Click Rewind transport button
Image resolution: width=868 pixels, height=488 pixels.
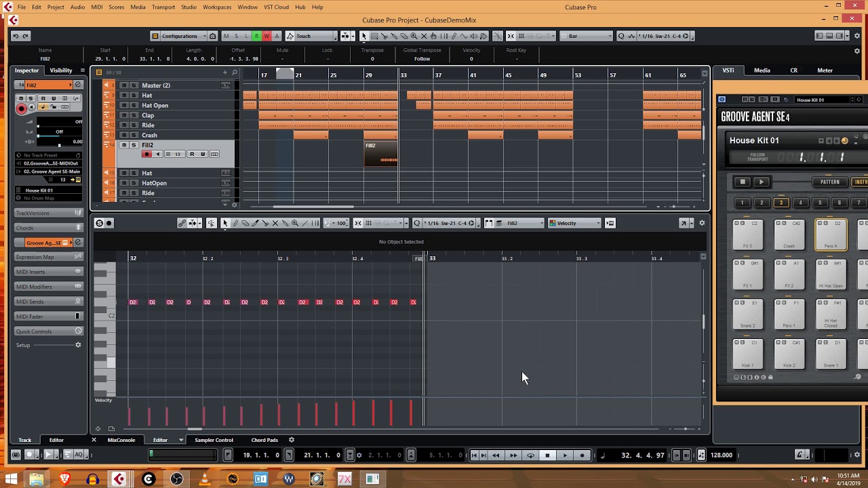point(496,455)
